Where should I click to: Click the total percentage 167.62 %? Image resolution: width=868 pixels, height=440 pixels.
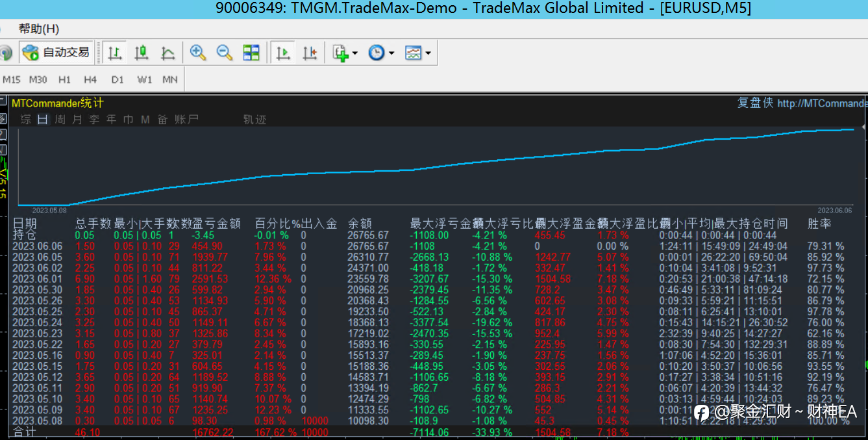click(x=276, y=432)
